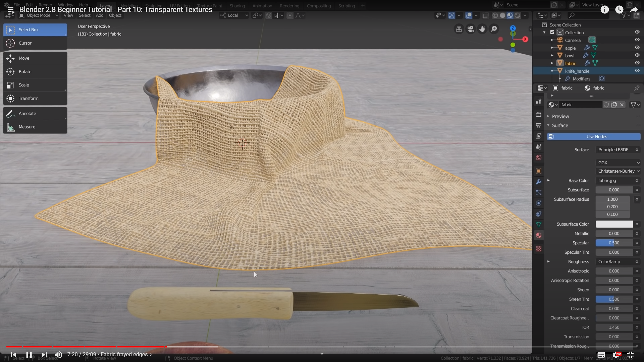
Task: Click the Annotate tool icon
Action: [x=11, y=114]
